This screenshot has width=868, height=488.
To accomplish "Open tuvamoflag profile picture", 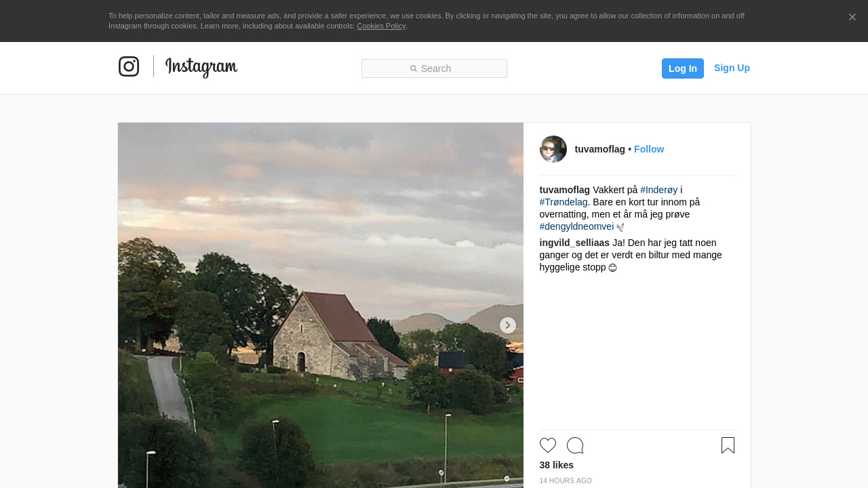I will pos(553,149).
